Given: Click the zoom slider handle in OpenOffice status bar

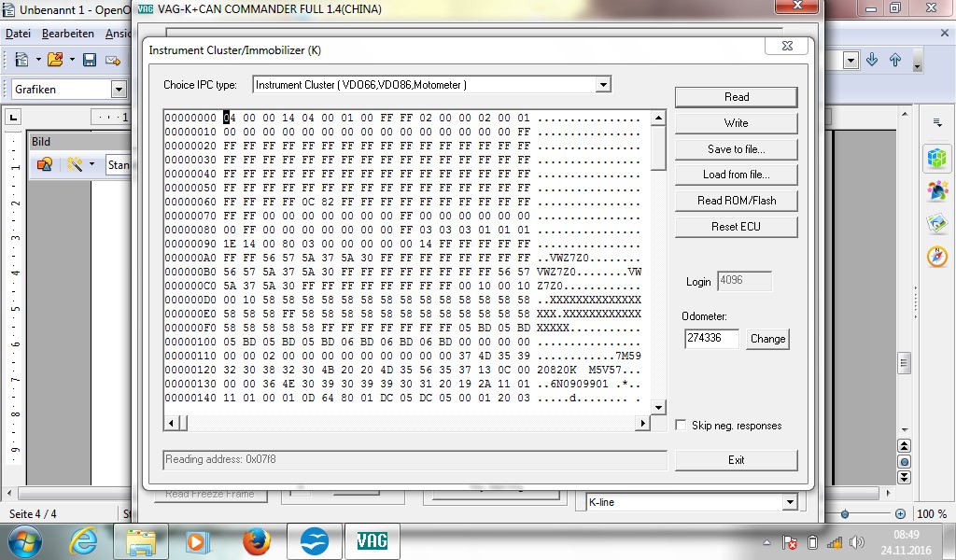Looking at the screenshot, I should click(844, 514).
